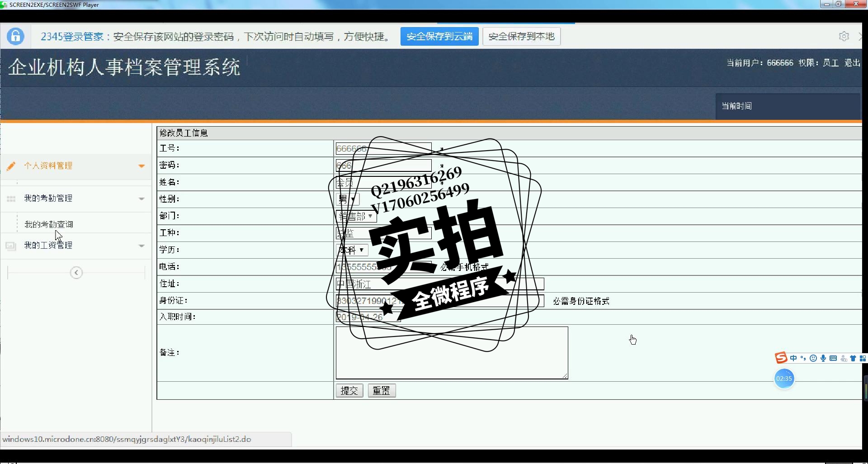
Task: Switch the Sogou Chinese/English 中 mode
Action: [793, 358]
